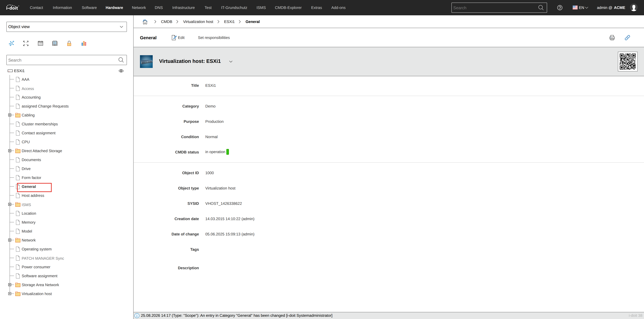Expand the Cabling folder node

10,115
